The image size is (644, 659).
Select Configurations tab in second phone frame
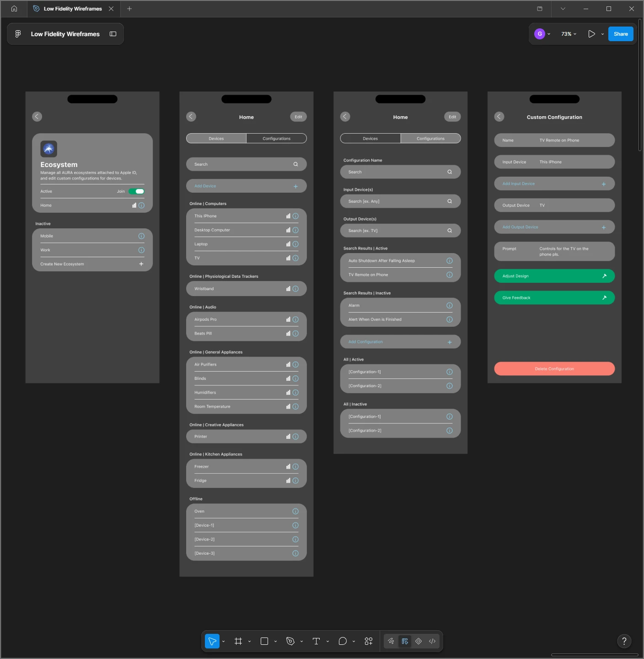(x=276, y=138)
